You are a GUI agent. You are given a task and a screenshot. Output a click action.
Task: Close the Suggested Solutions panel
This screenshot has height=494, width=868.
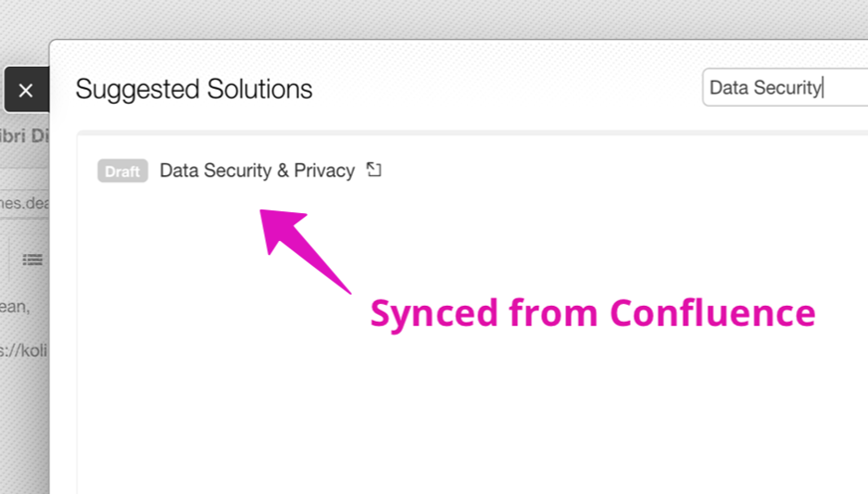pos(26,91)
